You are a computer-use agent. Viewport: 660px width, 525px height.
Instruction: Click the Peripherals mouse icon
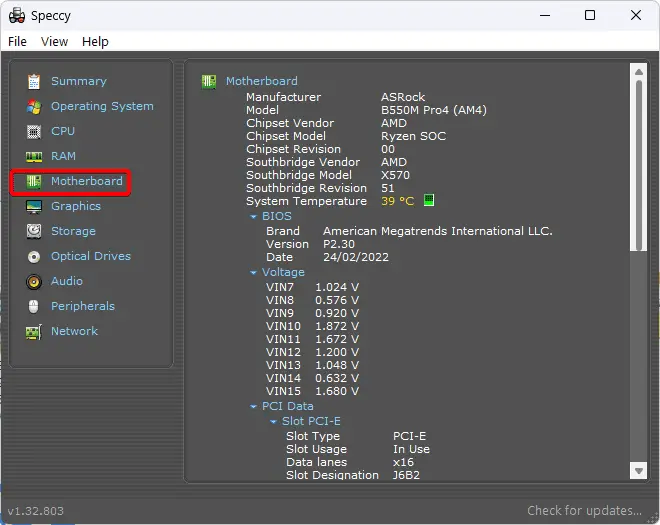[34, 306]
